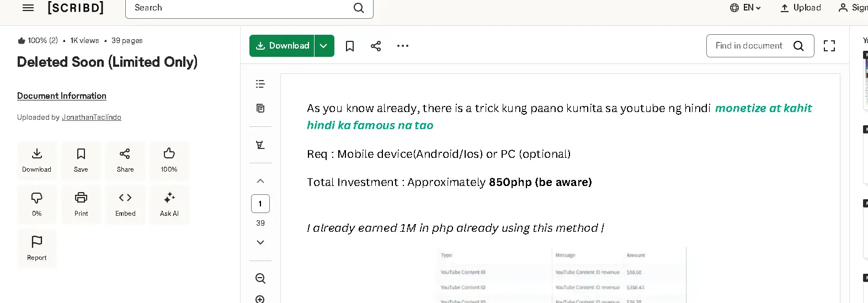
Task: Give a thumbs down (0%)
Action: point(37,205)
